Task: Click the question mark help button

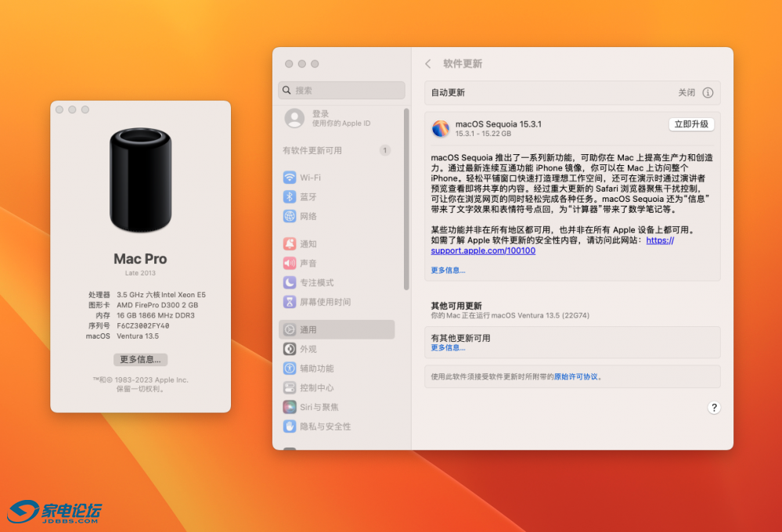Action: coord(714,408)
